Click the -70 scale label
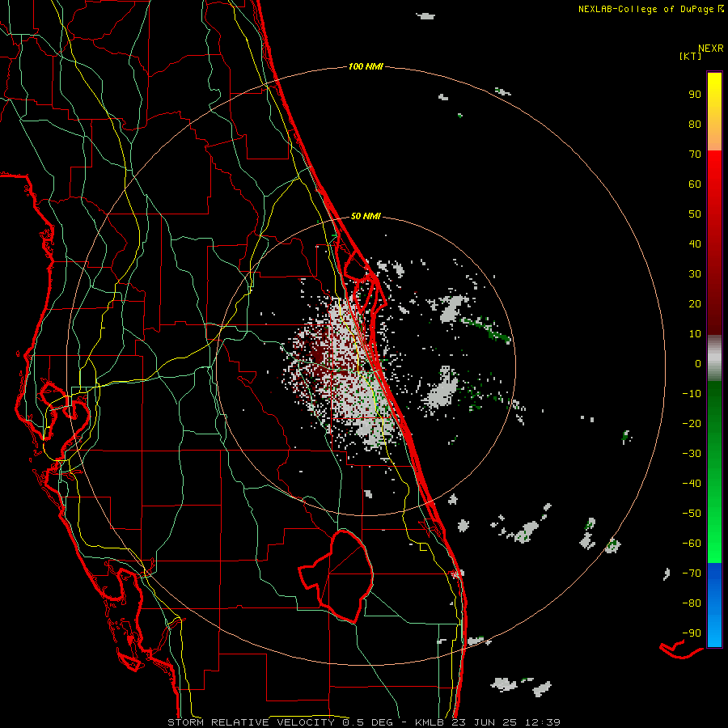728x728 pixels. pos(692,574)
